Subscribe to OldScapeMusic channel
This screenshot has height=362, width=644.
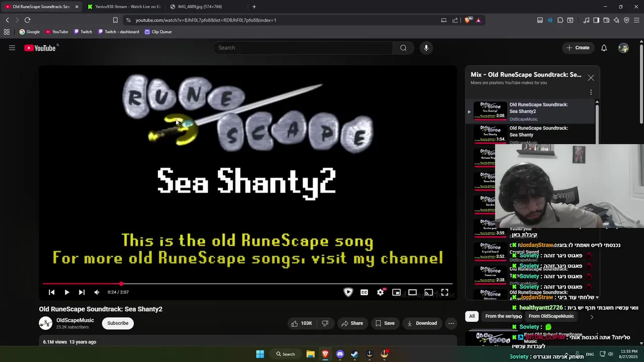pos(118,323)
